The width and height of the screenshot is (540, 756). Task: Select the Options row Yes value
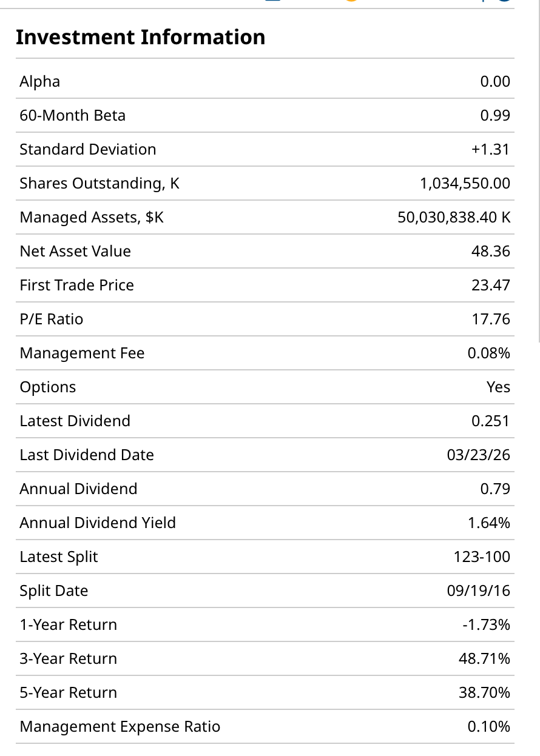[x=498, y=387]
